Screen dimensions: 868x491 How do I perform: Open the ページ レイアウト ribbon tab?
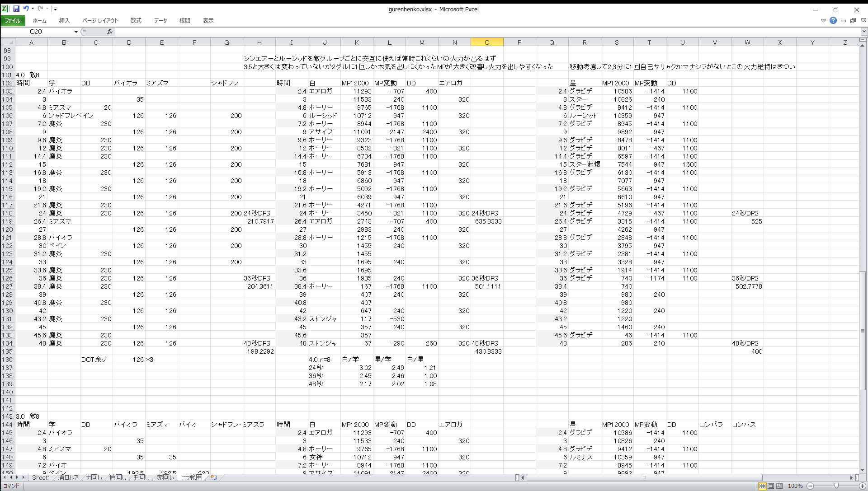(x=100, y=21)
